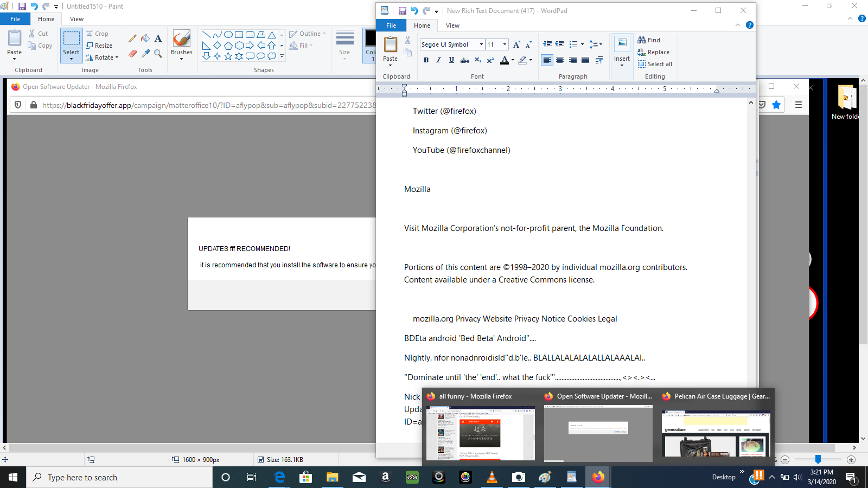Click the Paint zoom slider handle
The image size is (868, 488).
818,460
